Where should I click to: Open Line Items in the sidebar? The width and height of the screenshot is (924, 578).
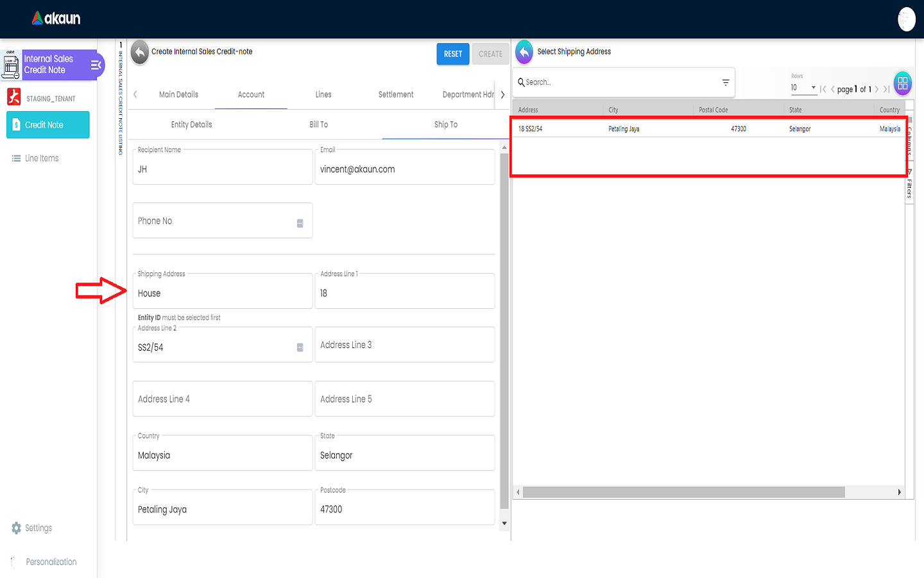coord(42,159)
